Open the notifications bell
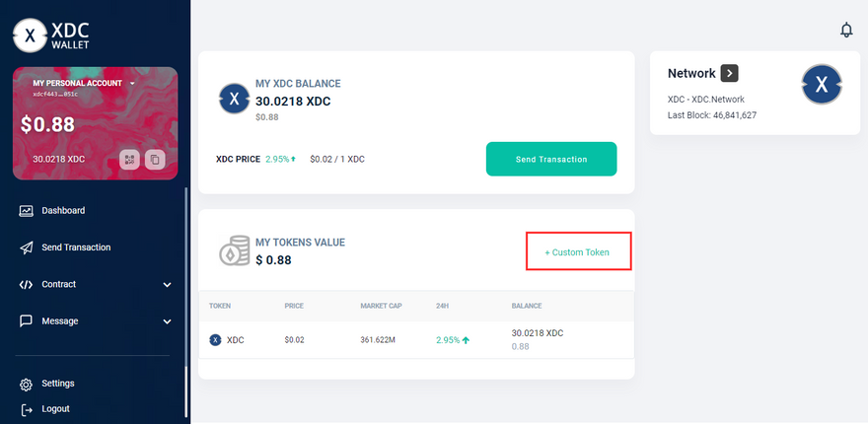Viewport: 868px width, 424px height. click(x=845, y=31)
